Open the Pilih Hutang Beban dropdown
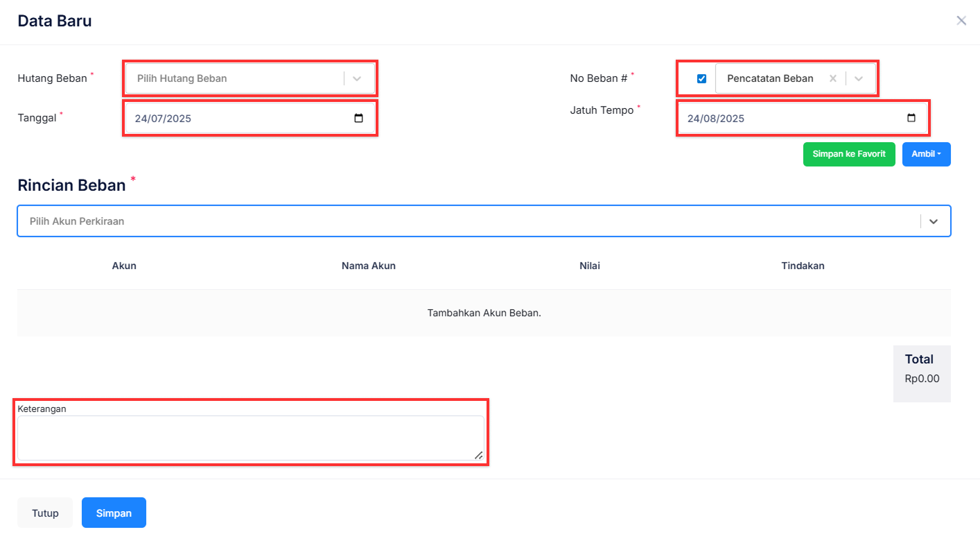 click(236, 78)
